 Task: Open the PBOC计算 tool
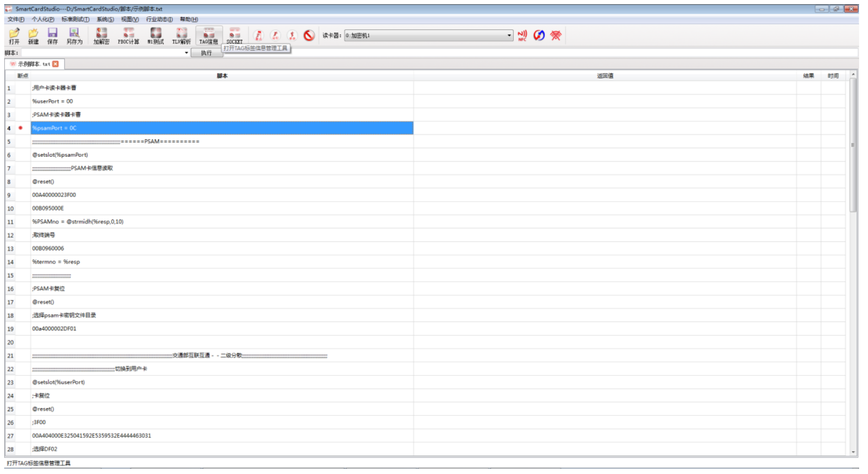pos(128,36)
